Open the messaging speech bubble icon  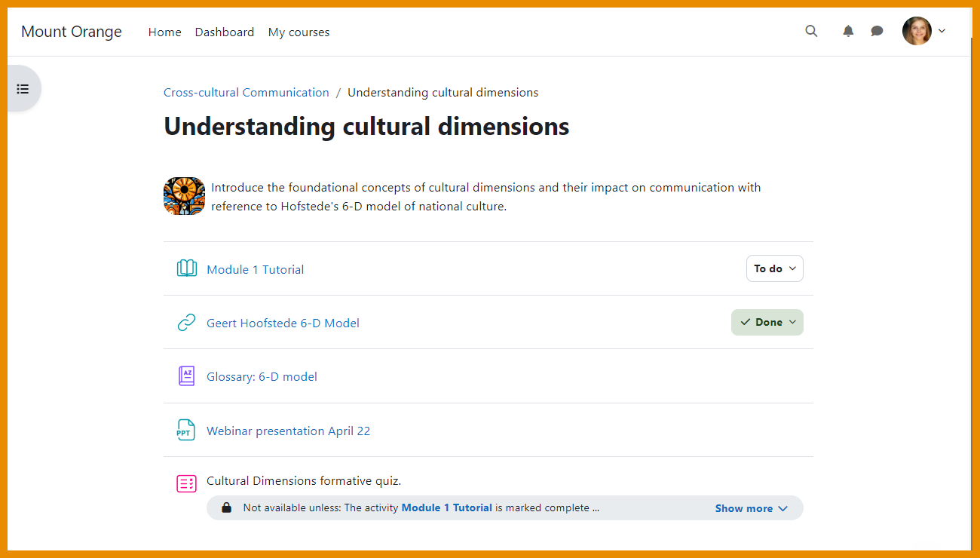click(877, 31)
